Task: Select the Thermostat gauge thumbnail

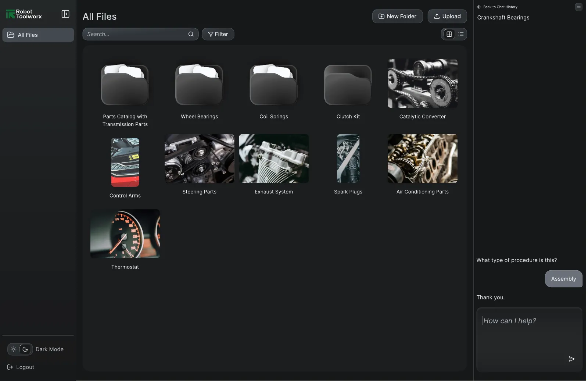Action: click(x=125, y=234)
